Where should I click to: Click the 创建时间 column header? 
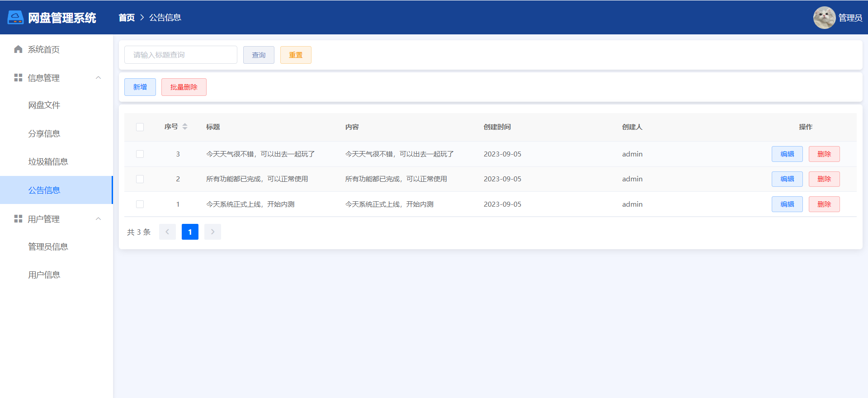(497, 127)
